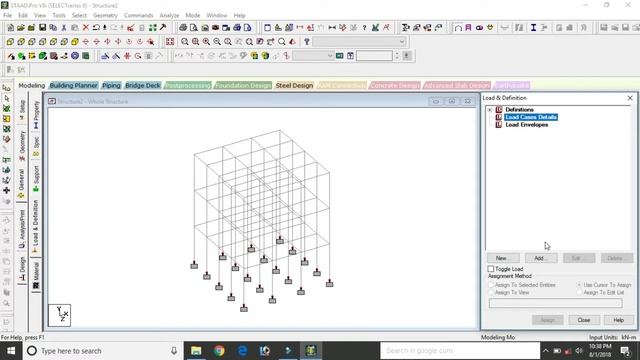Click the Print icon in toolbar
This screenshot has width=640, height=360.
pos(183,28)
